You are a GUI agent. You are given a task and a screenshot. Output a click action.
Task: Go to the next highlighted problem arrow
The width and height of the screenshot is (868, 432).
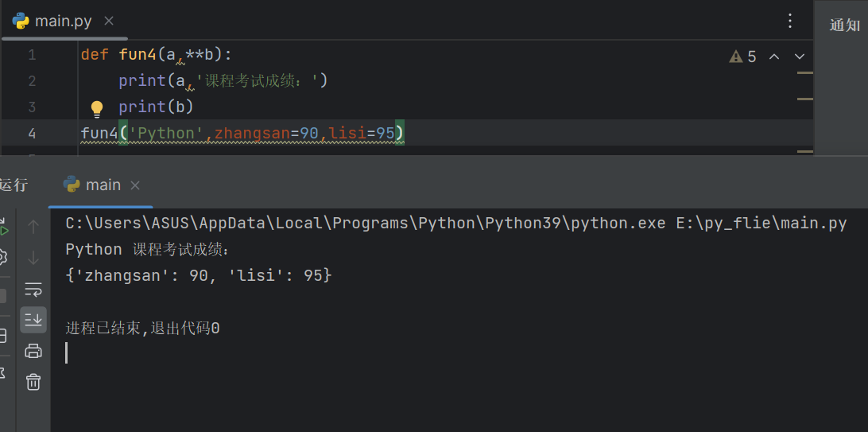tap(800, 56)
